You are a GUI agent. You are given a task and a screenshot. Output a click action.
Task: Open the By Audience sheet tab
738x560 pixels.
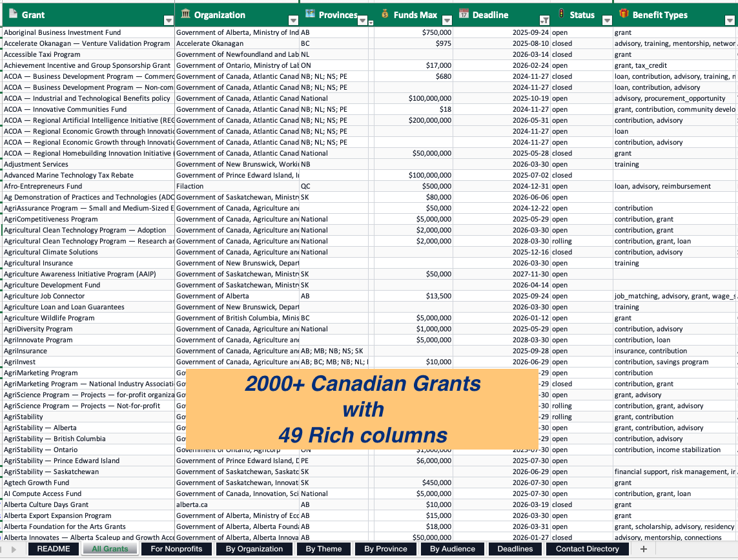tap(453, 548)
